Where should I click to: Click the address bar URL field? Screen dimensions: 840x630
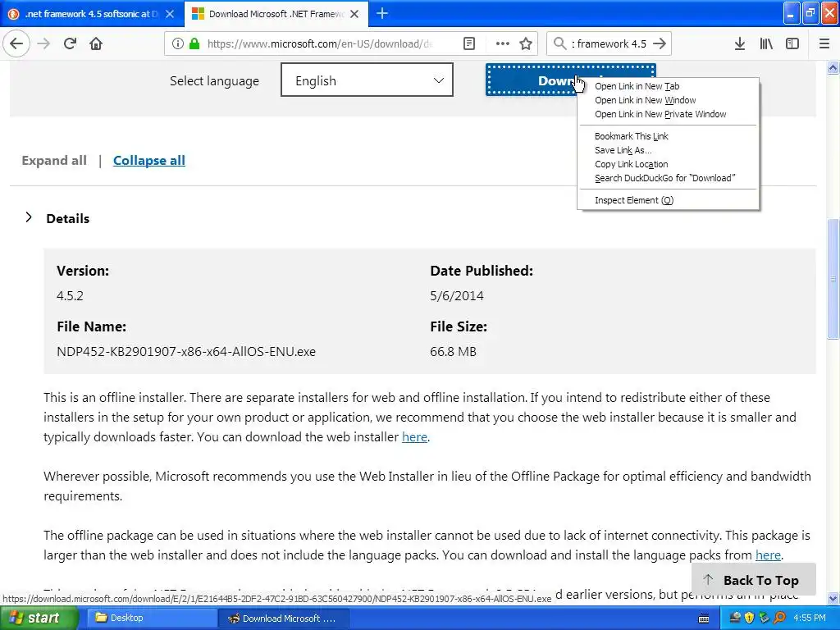[x=320, y=43]
